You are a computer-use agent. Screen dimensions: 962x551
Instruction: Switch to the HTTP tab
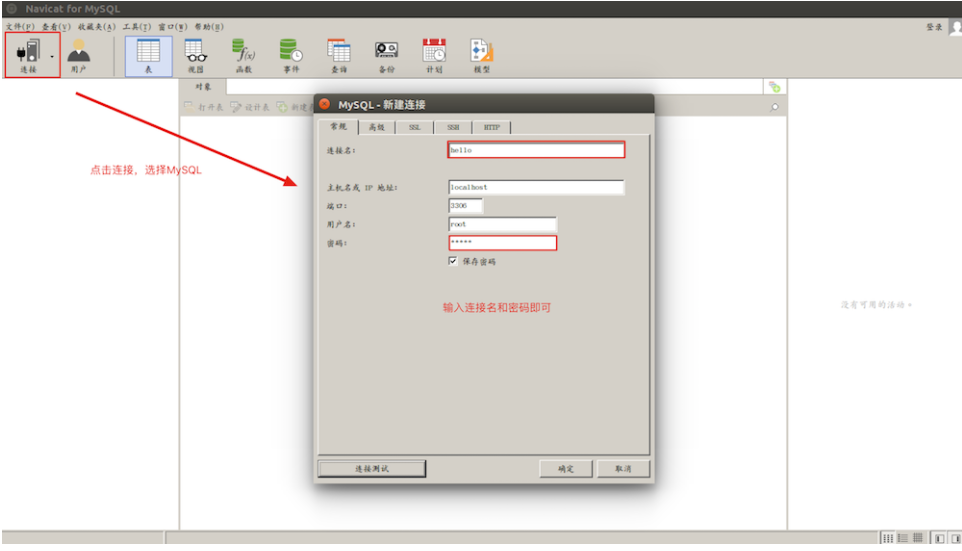click(x=492, y=127)
